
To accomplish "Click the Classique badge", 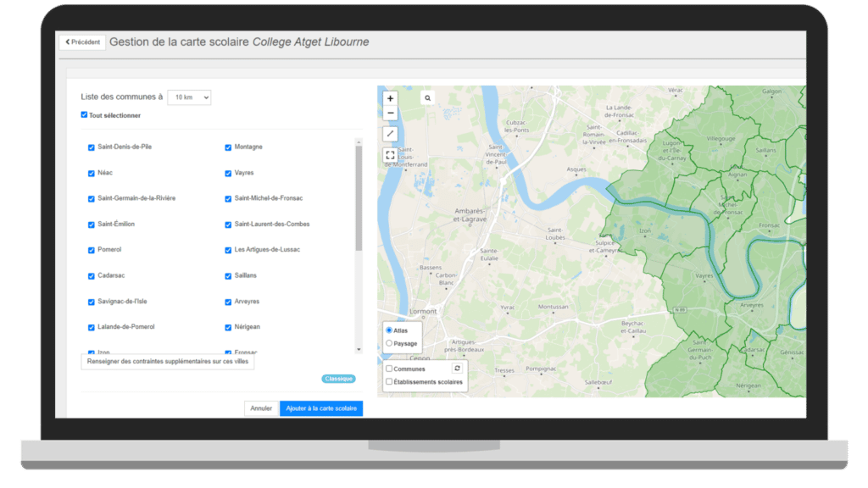I will point(339,379).
